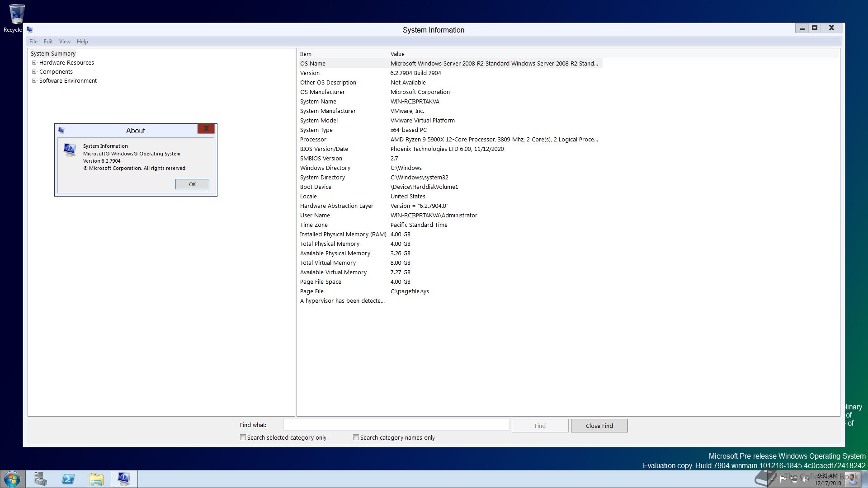Select the System Model row
The width and height of the screenshot is (868, 488).
(x=450, y=121)
